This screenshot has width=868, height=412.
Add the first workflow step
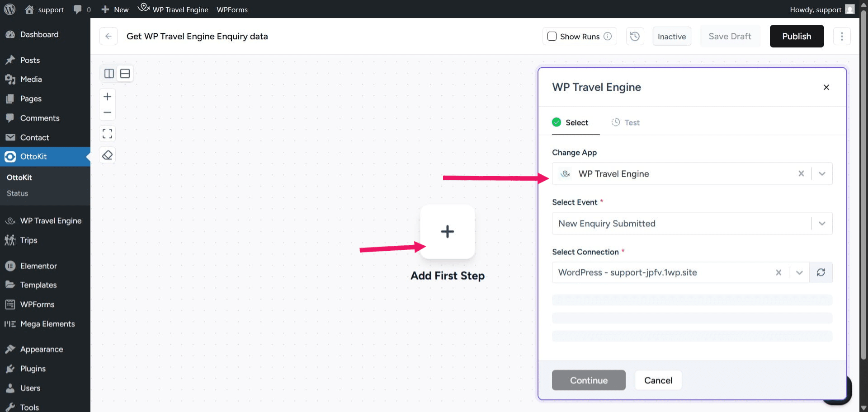(447, 232)
